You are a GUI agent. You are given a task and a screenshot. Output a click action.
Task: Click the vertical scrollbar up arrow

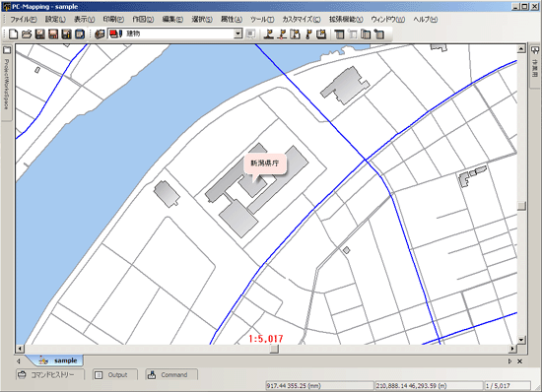(x=521, y=49)
